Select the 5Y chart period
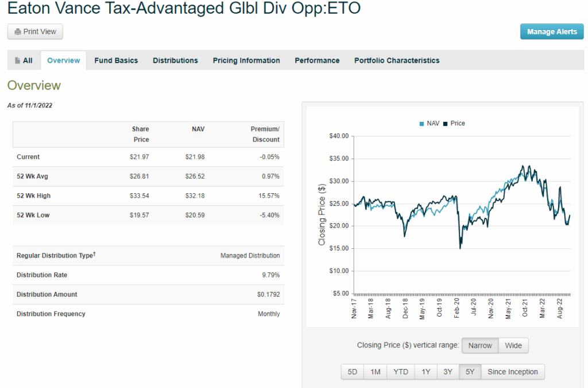The height and width of the screenshot is (388, 588). 470,372
